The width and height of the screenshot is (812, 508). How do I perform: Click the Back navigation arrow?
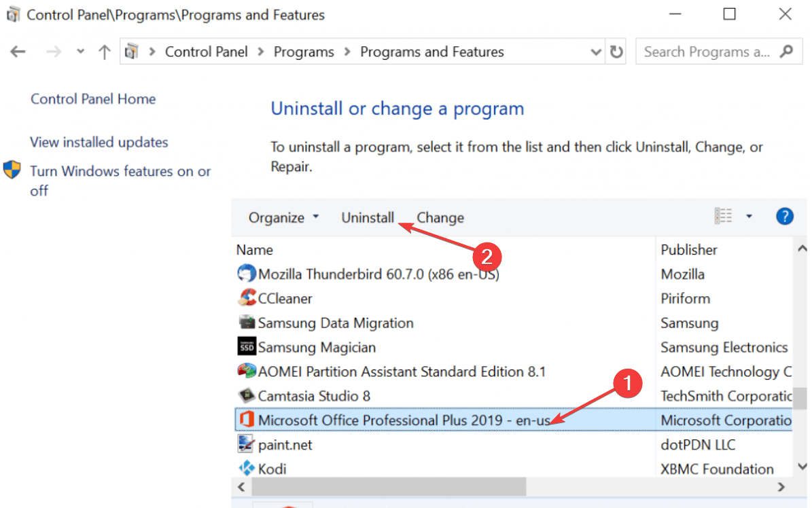pos(18,52)
